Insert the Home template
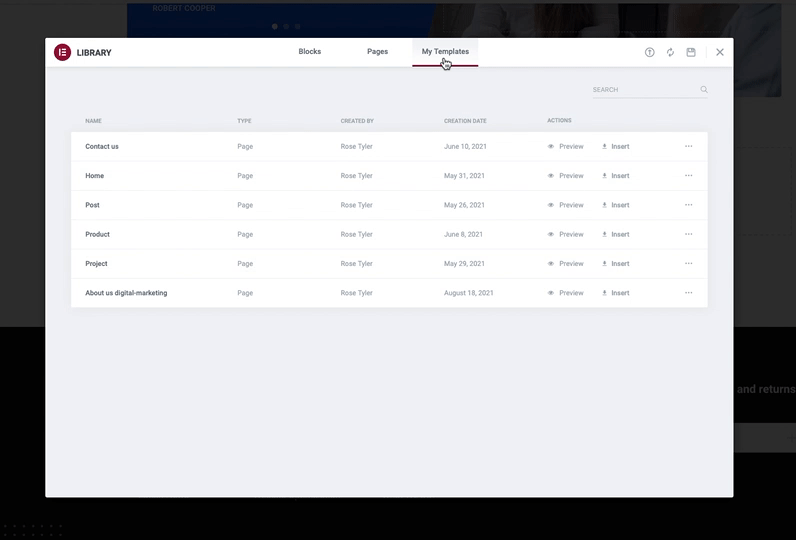This screenshot has width=796, height=540. 616,176
